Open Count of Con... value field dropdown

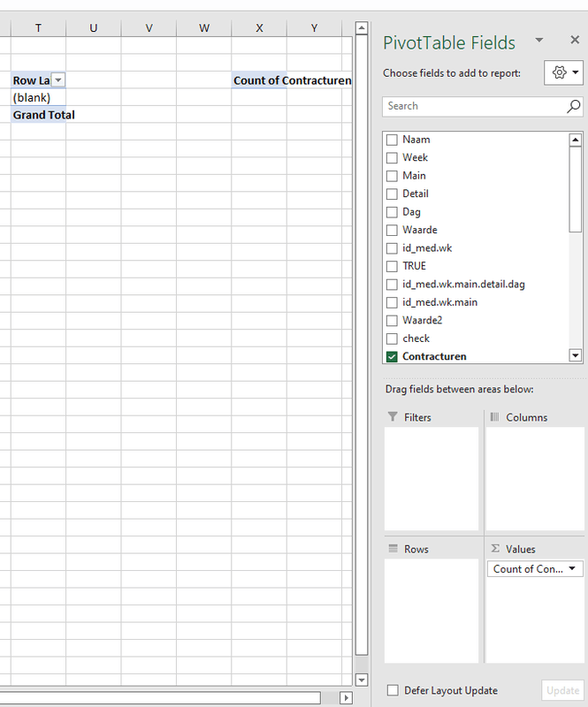click(x=572, y=568)
